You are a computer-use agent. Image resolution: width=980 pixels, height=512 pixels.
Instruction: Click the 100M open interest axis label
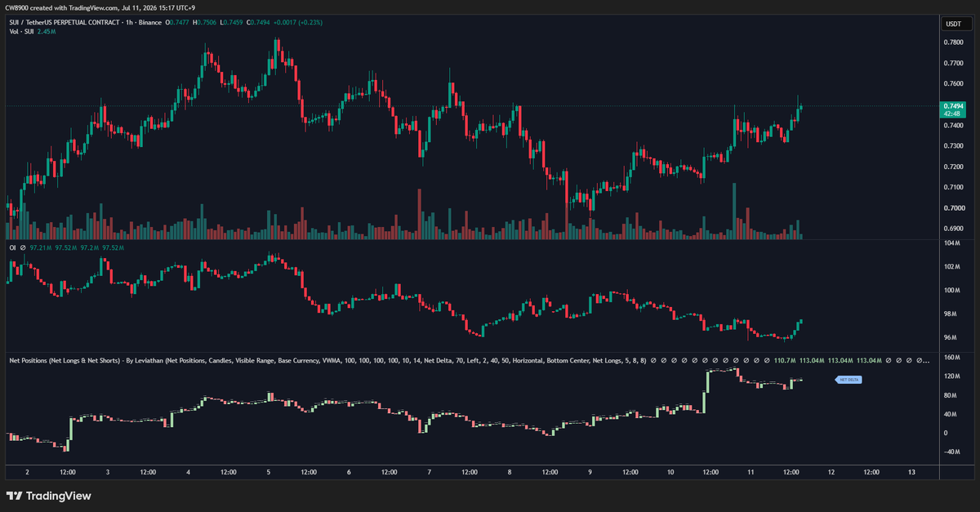[x=951, y=291]
